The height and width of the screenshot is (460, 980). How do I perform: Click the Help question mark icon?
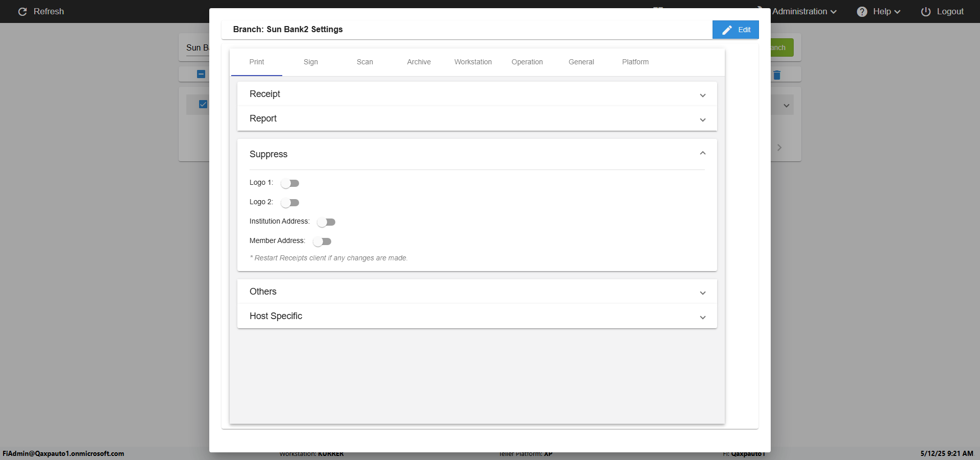(x=862, y=11)
